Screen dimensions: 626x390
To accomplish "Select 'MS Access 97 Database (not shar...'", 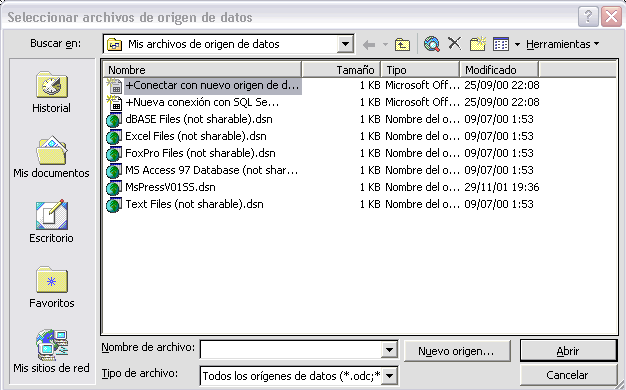I will click(212, 170).
